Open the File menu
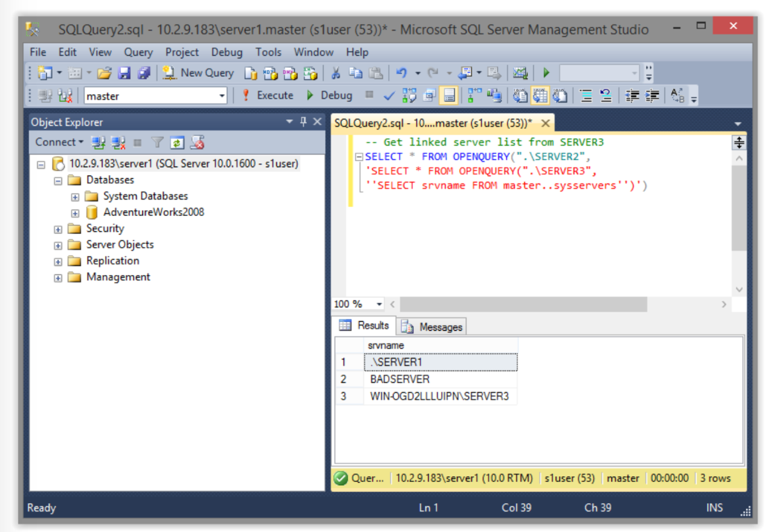This screenshot has height=532, width=769. pyautogui.click(x=38, y=52)
